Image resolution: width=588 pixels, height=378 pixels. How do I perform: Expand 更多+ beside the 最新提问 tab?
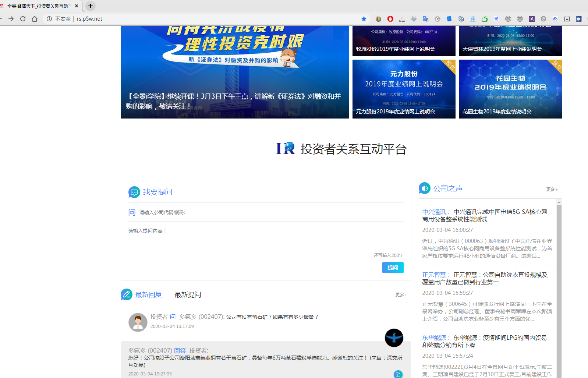tap(401, 295)
